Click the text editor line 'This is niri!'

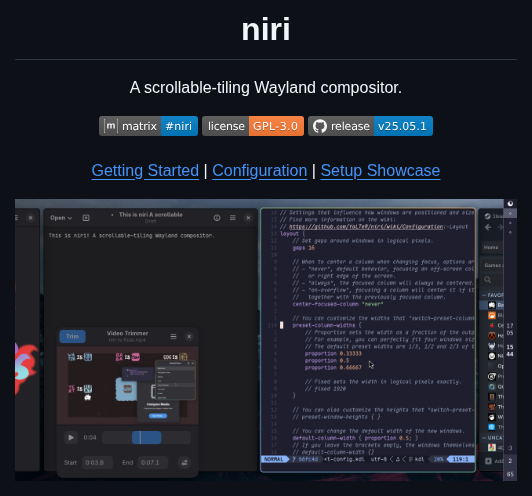(131, 235)
